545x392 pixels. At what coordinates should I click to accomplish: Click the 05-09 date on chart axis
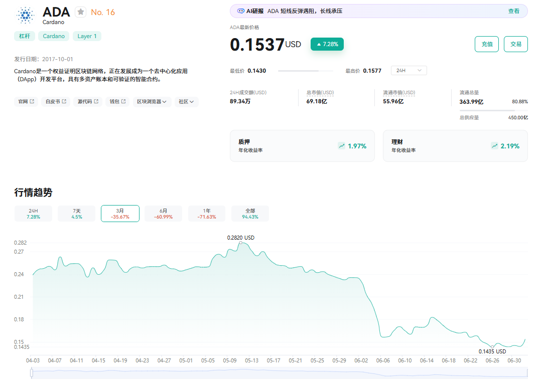click(230, 360)
